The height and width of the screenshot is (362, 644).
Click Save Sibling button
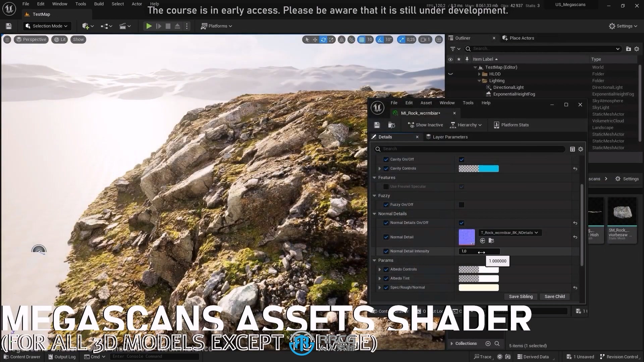pos(521,296)
